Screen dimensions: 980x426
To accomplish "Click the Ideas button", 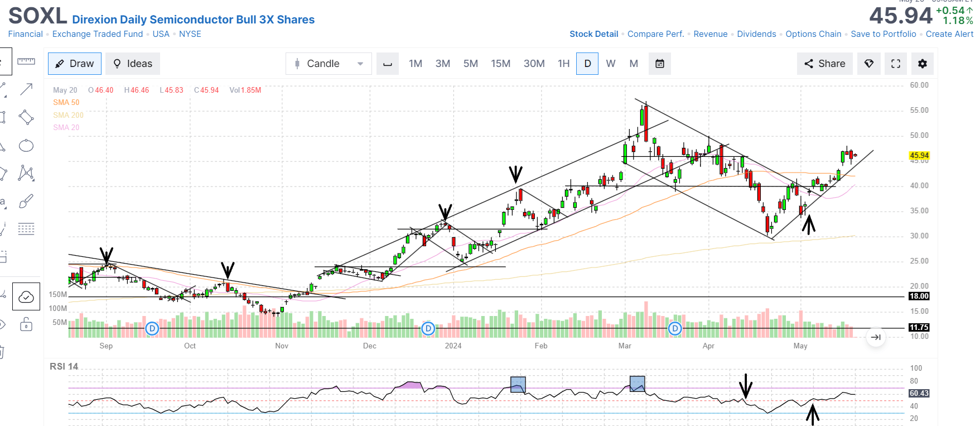I will coord(133,64).
